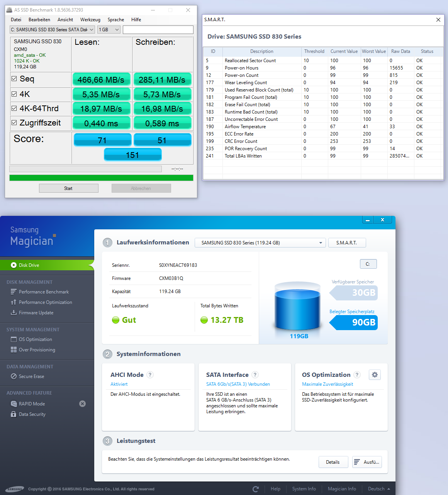Select the Power-on Hours row
This screenshot has width=448, height=495.
pyautogui.click(x=322, y=68)
